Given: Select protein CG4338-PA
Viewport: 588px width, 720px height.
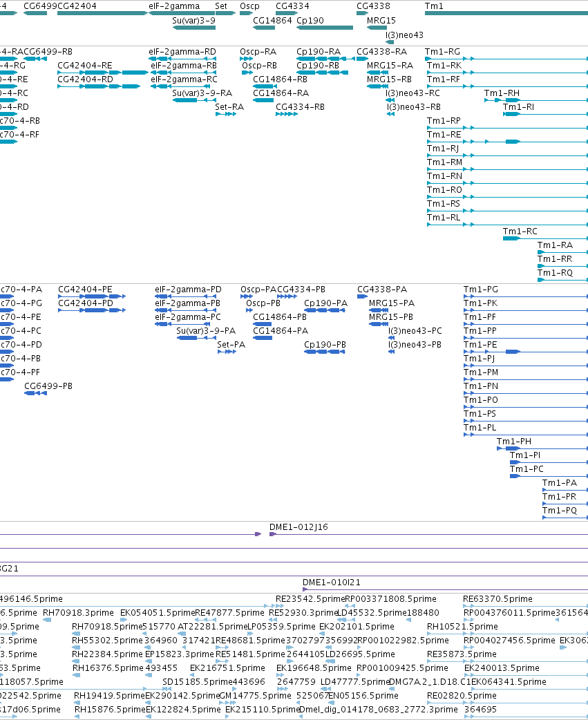Looking at the screenshot, I should [382, 290].
